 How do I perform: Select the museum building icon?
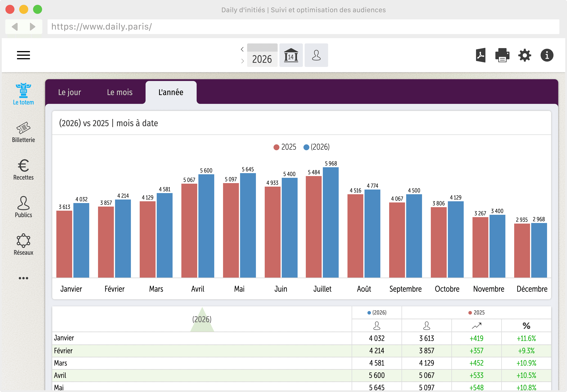[291, 55]
